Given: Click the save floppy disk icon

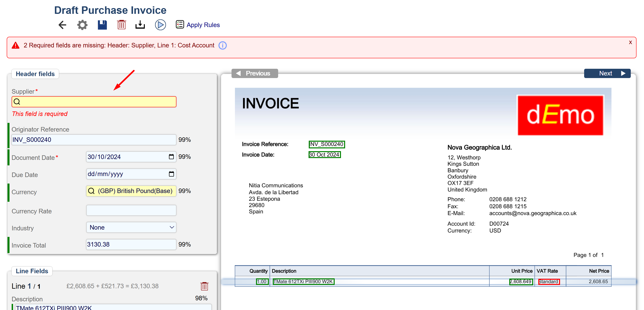Looking at the screenshot, I should point(102,25).
